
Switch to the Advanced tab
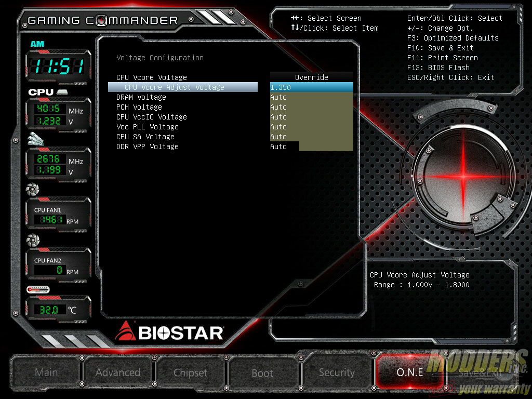(x=118, y=372)
